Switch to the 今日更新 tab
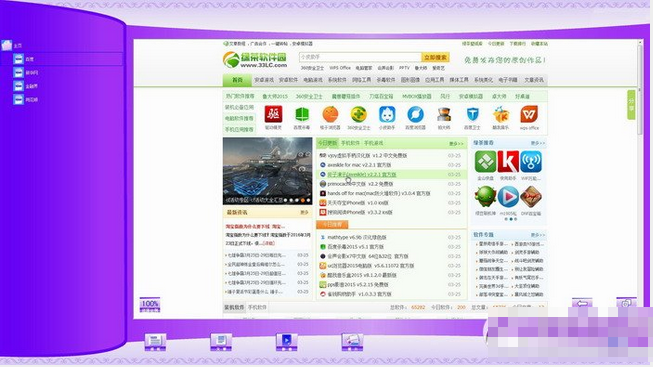The width and height of the screenshot is (653, 367). point(327,143)
